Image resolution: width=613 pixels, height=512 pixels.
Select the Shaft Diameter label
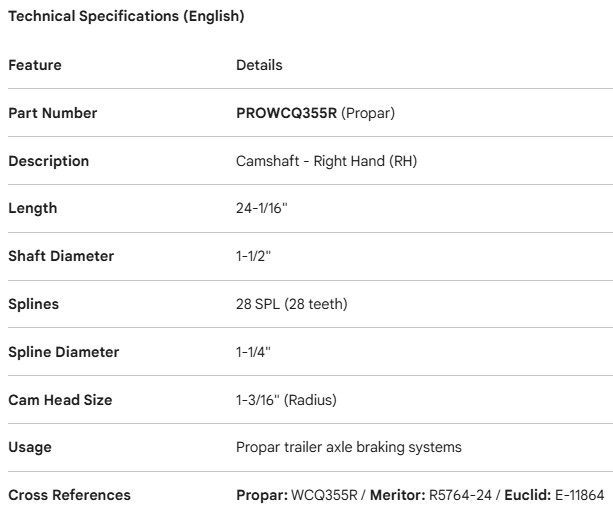pyautogui.click(x=61, y=257)
